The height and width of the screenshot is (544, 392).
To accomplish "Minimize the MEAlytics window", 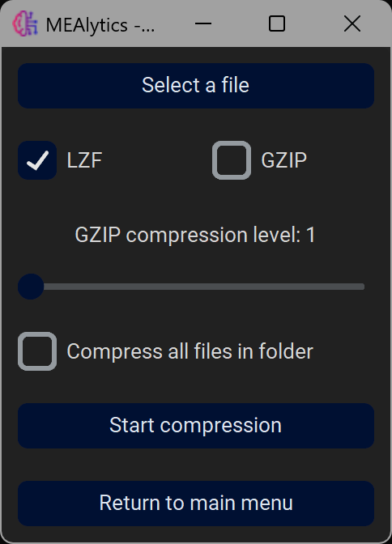I will coord(203,23).
